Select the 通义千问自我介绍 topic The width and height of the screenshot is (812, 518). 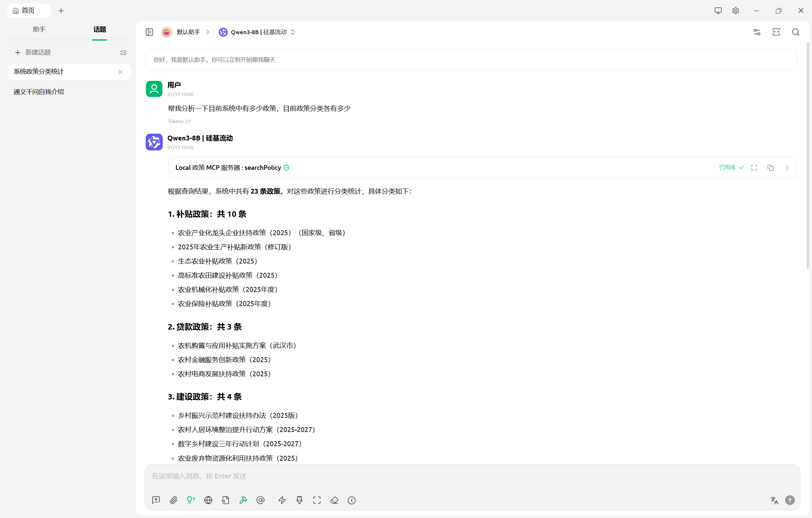point(38,92)
